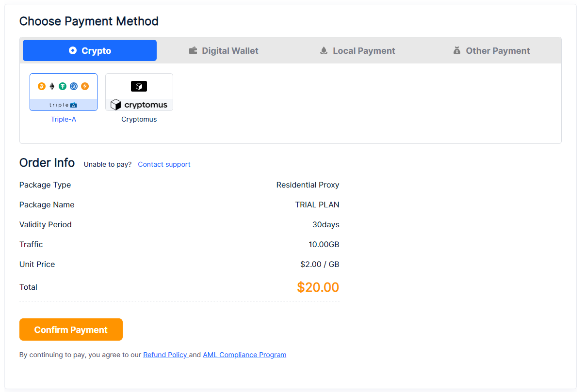Viewport: 585px width, 392px height.
Task: Select the Triple-A text label
Action: (64, 119)
